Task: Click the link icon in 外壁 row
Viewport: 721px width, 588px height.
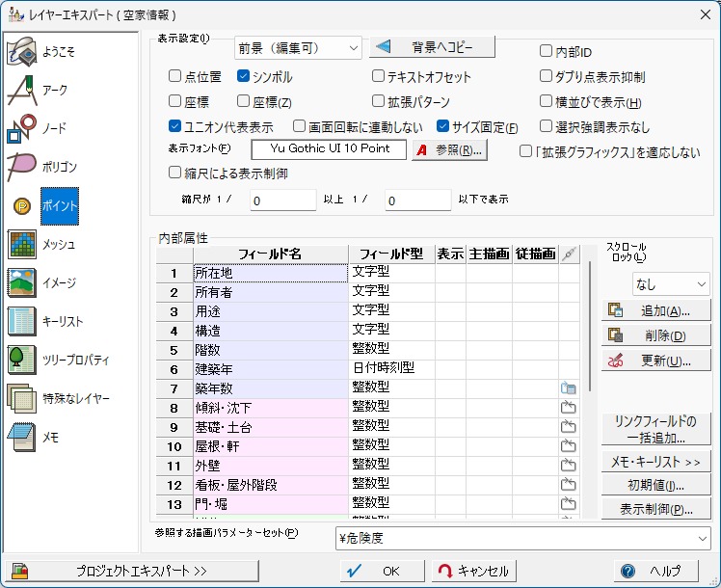Action: [x=569, y=466]
